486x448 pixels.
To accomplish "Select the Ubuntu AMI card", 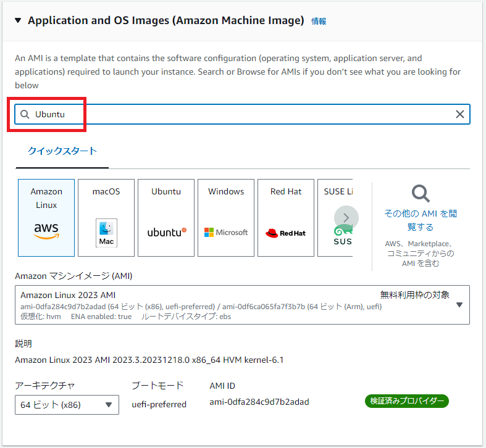I will 166,218.
